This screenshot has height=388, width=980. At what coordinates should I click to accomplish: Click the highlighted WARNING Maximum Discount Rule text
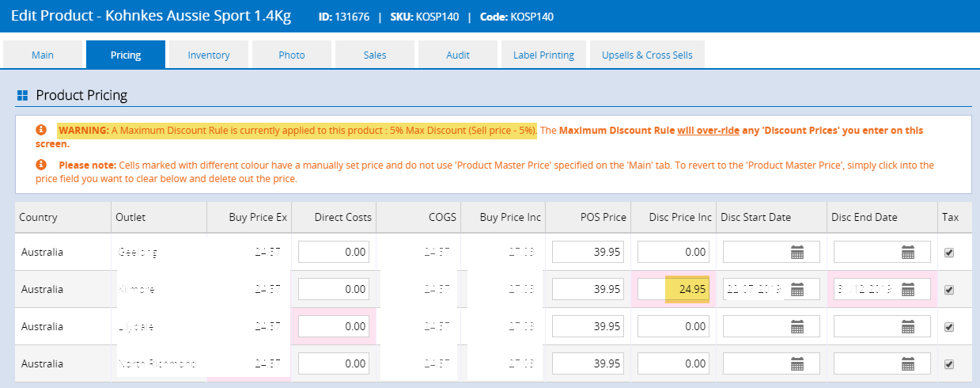297,130
